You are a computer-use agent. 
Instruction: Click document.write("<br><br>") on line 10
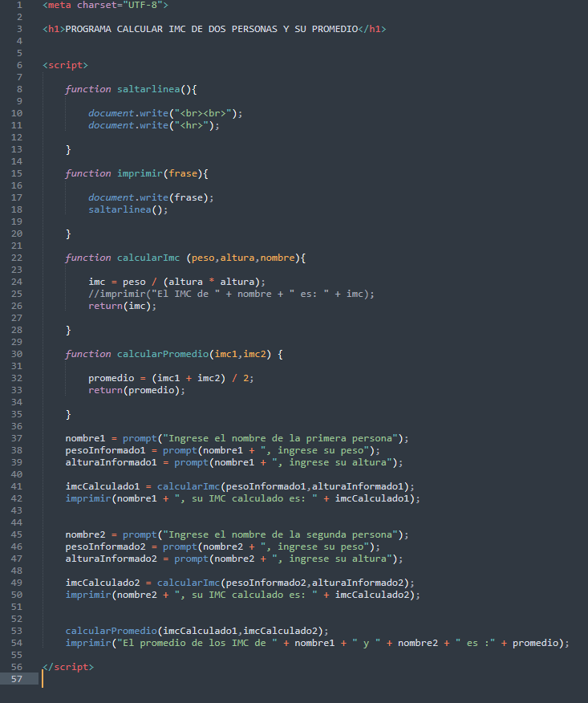pos(165,113)
